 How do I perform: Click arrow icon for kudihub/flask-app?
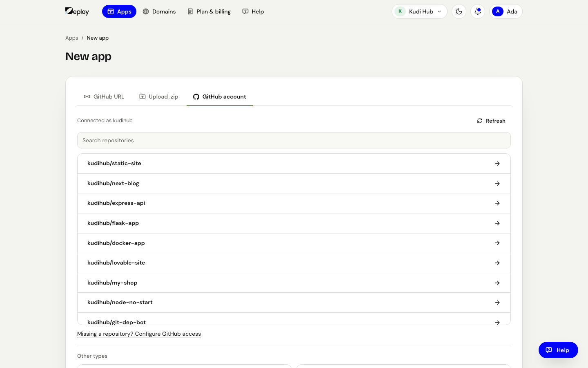coord(497,223)
